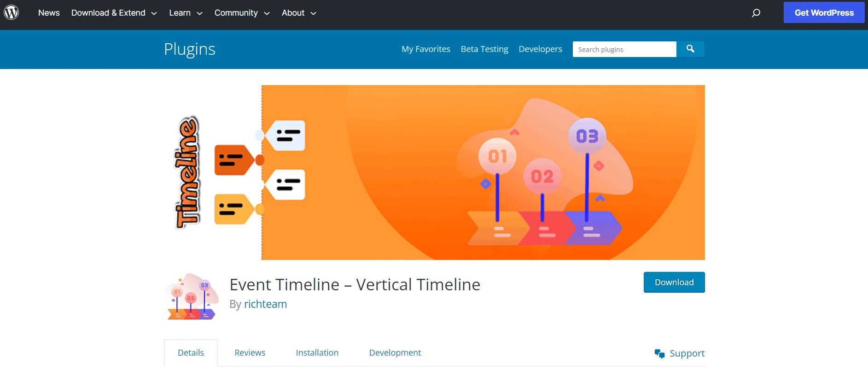Open the Learn menu

tap(180, 13)
